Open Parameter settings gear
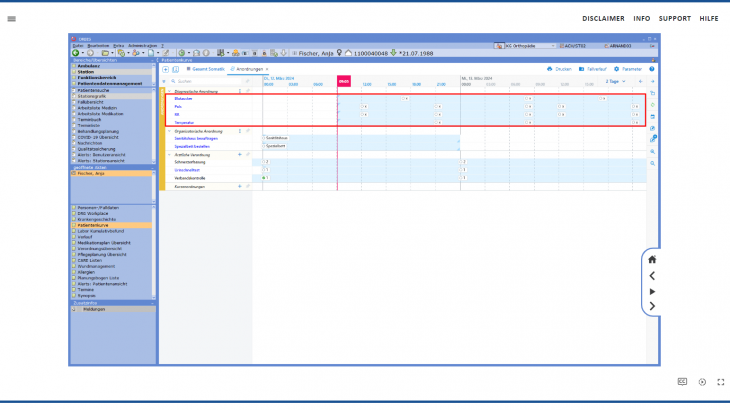 coord(617,69)
